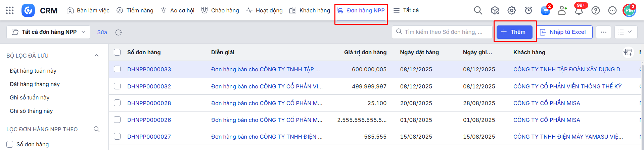Refresh the order list
Viewport: 644px width, 150px height.
(119, 32)
